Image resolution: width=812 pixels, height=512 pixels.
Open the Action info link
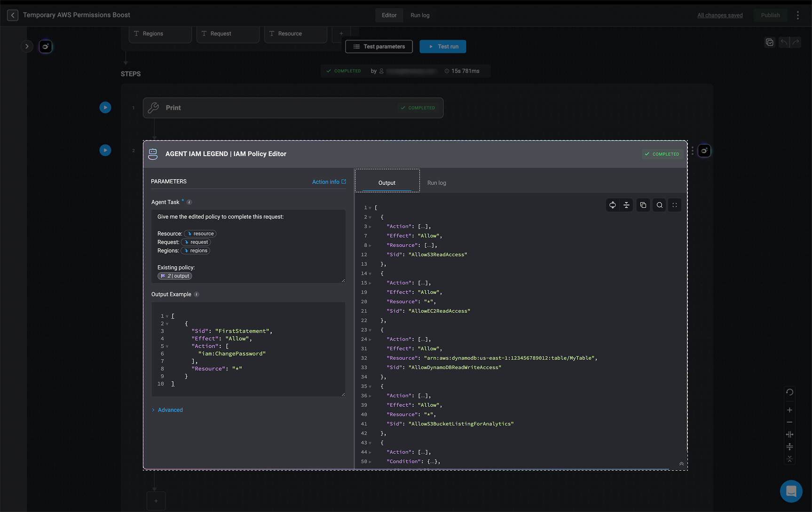point(329,182)
